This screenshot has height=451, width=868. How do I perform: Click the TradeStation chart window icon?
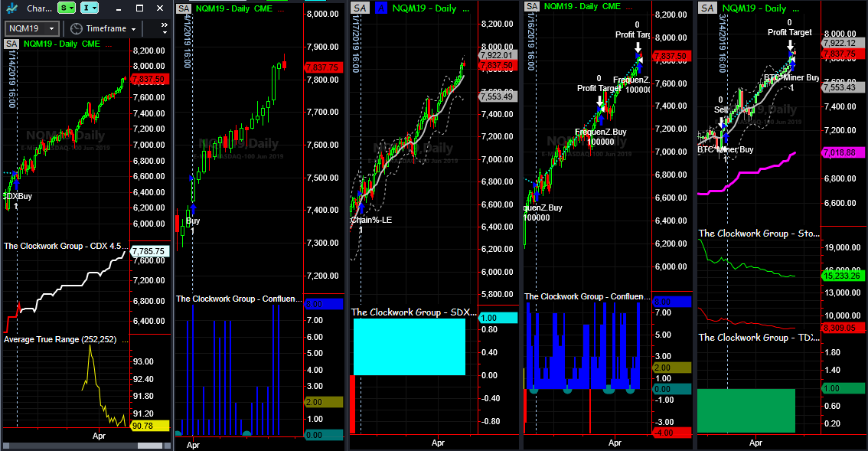tap(13, 8)
